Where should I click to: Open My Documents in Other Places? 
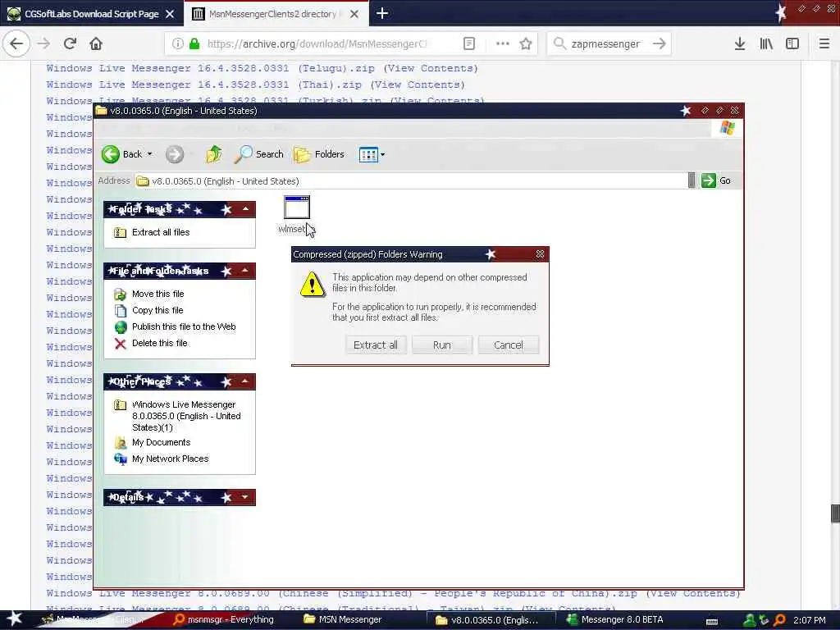tap(162, 442)
